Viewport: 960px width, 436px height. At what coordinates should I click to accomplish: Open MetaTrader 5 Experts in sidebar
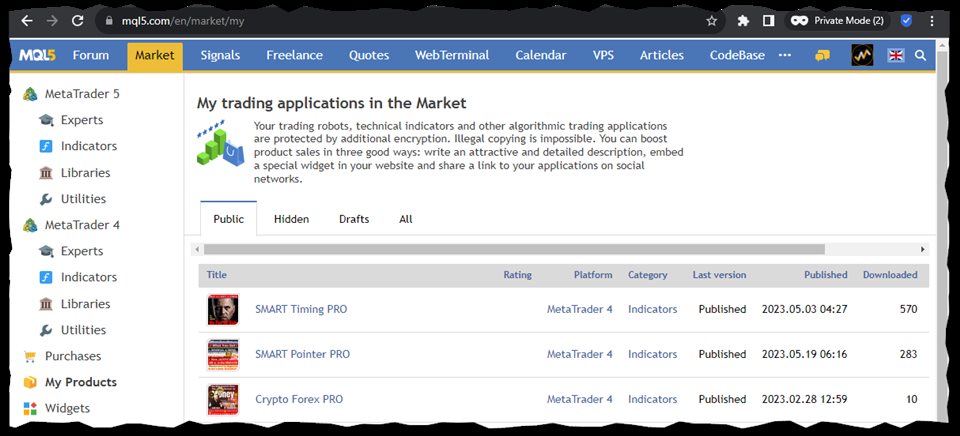click(82, 120)
